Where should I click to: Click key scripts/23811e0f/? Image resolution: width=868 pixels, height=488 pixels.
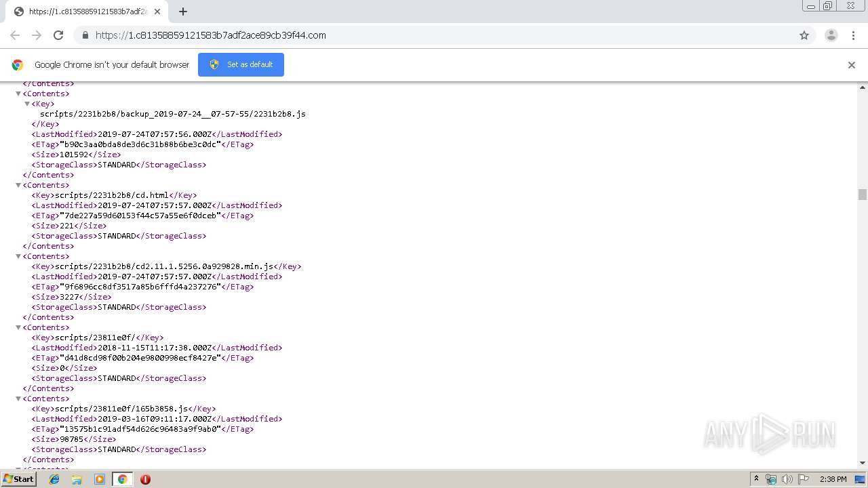click(x=96, y=338)
